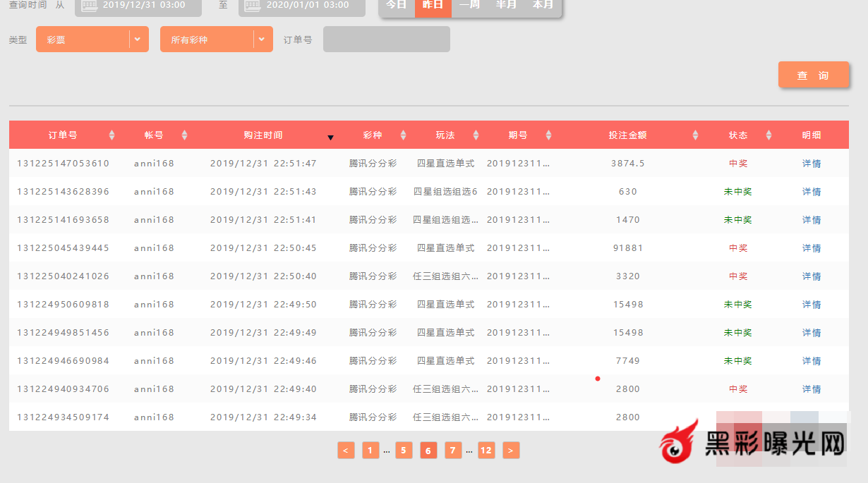The height and width of the screenshot is (483, 868).
Task: Sort by 状态 column arrows
Action: click(768, 135)
